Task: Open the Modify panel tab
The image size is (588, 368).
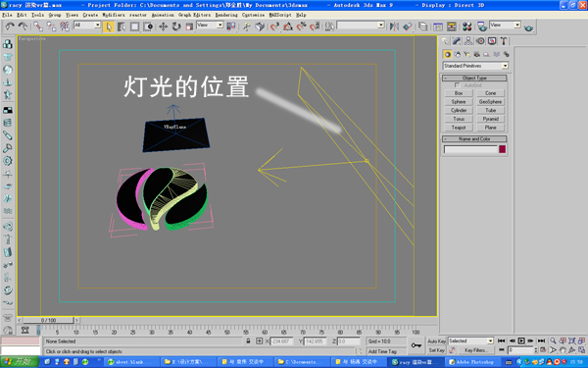Action: tap(457, 41)
